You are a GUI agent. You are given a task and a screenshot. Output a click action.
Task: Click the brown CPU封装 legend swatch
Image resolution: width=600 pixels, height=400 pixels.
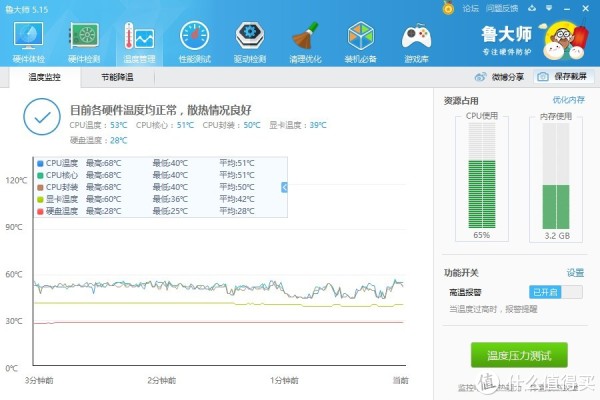[40, 188]
